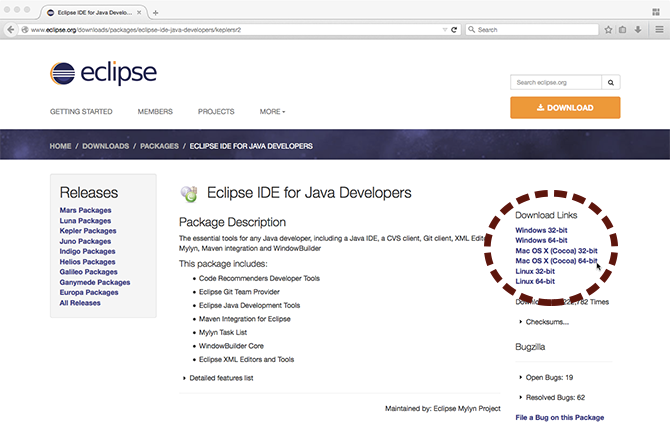Click File a Bug on this Package
670x437 pixels.
coord(559,417)
